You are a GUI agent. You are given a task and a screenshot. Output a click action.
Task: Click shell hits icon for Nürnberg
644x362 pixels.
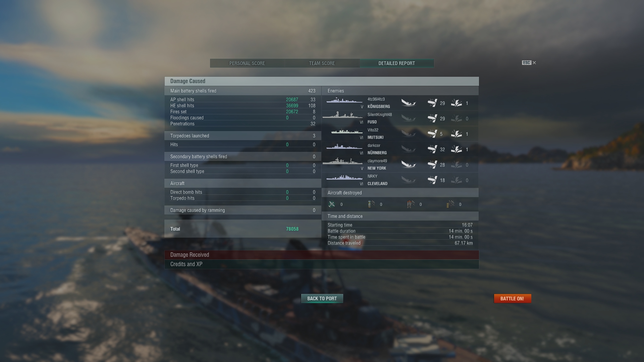pos(432,149)
